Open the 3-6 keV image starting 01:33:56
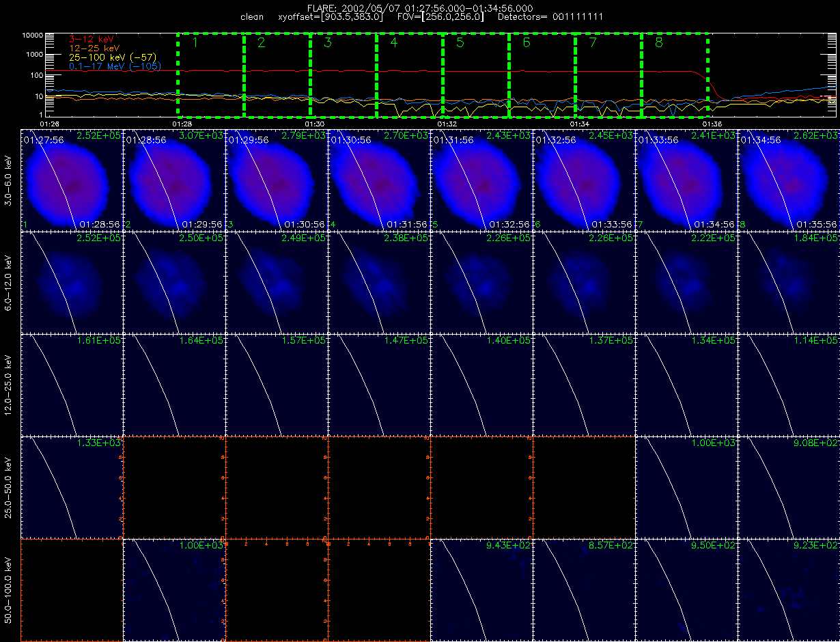The height and width of the screenshot is (642, 840). (686, 180)
